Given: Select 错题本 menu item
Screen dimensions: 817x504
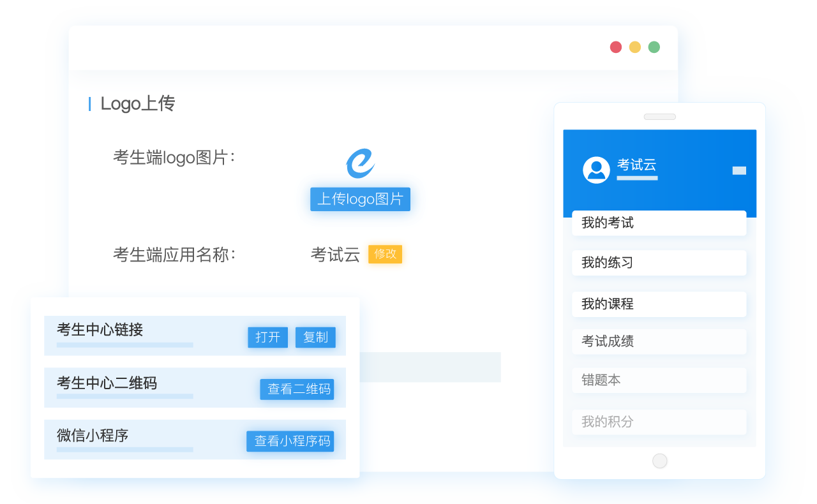Looking at the screenshot, I should [x=659, y=380].
